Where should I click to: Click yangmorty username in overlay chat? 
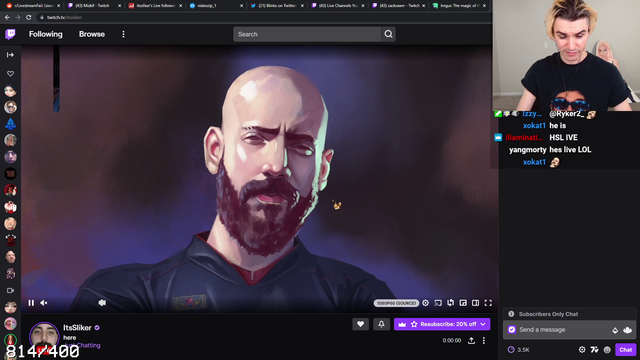pos(527,150)
